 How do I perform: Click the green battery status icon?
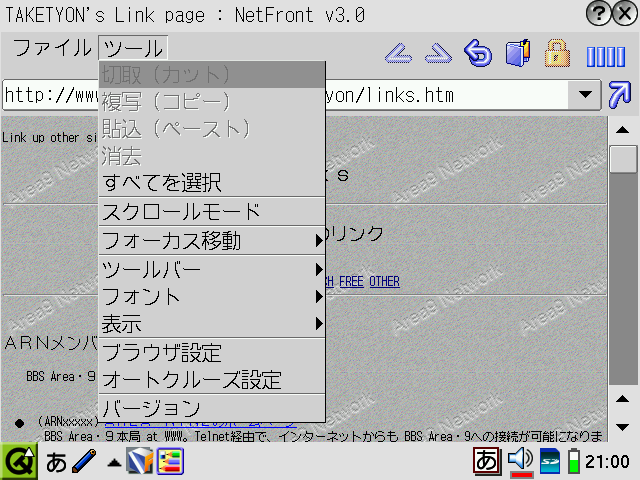[574, 461]
